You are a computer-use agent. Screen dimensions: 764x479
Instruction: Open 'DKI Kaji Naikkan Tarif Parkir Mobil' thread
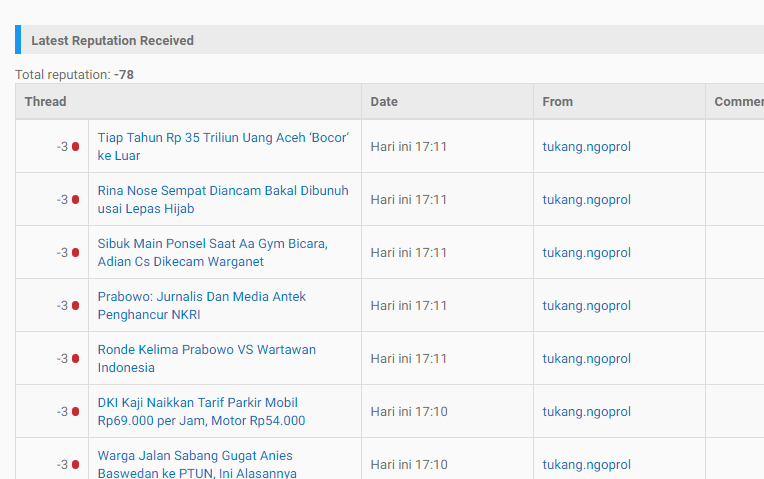tap(201, 412)
